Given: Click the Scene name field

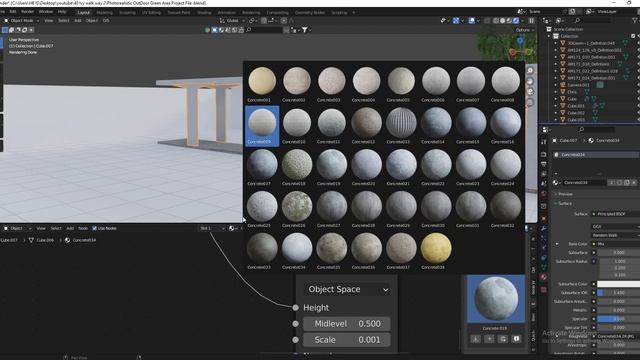Looking at the screenshot, I should (x=544, y=11).
